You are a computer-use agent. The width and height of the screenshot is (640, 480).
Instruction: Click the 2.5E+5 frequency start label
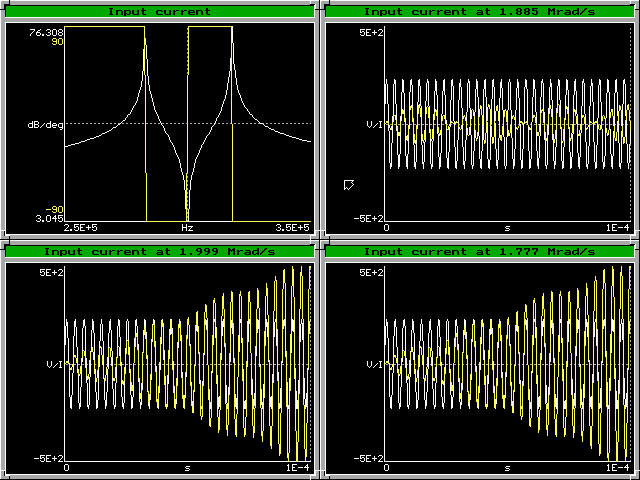coord(80,228)
